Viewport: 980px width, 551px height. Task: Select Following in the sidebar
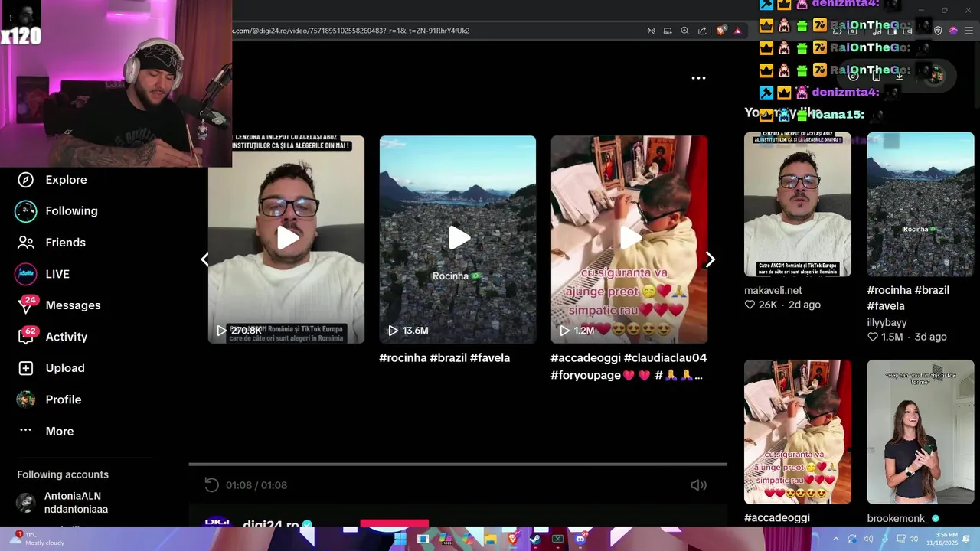(x=71, y=211)
